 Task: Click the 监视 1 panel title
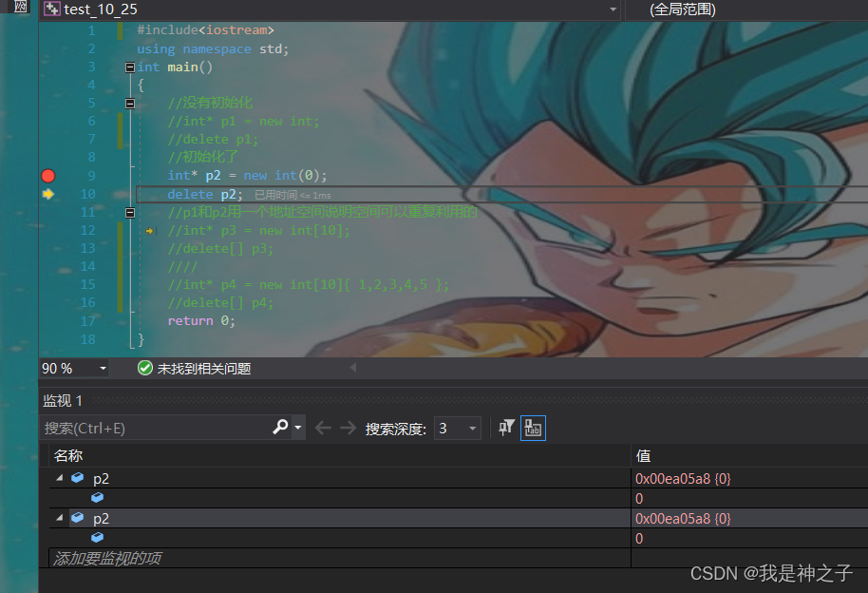pos(63,400)
